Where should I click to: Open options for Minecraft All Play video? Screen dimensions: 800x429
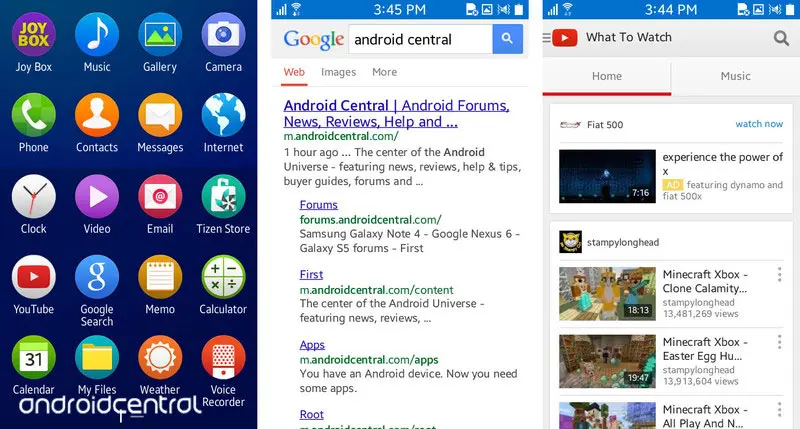[x=780, y=409]
